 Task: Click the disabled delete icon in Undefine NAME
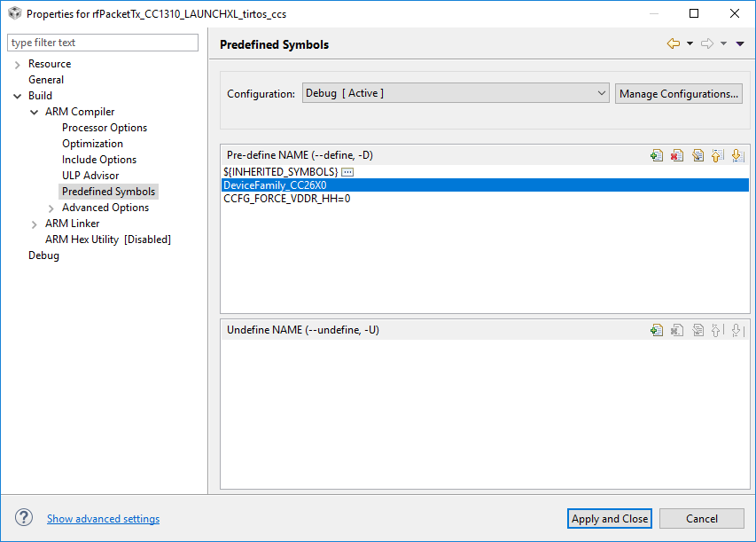[x=677, y=330]
